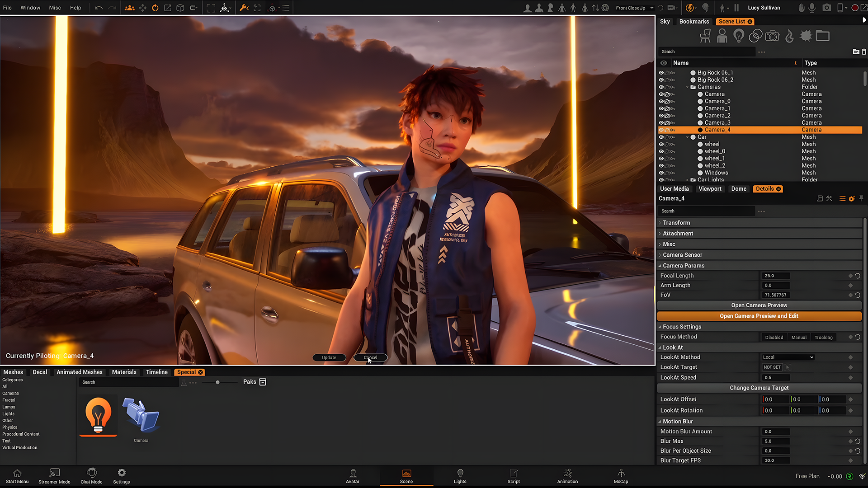
Task: Click the orange wrench tools icon
Action: tap(244, 8)
